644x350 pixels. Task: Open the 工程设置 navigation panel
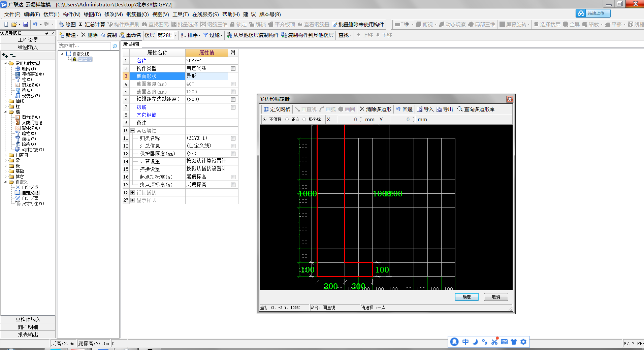point(28,40)
